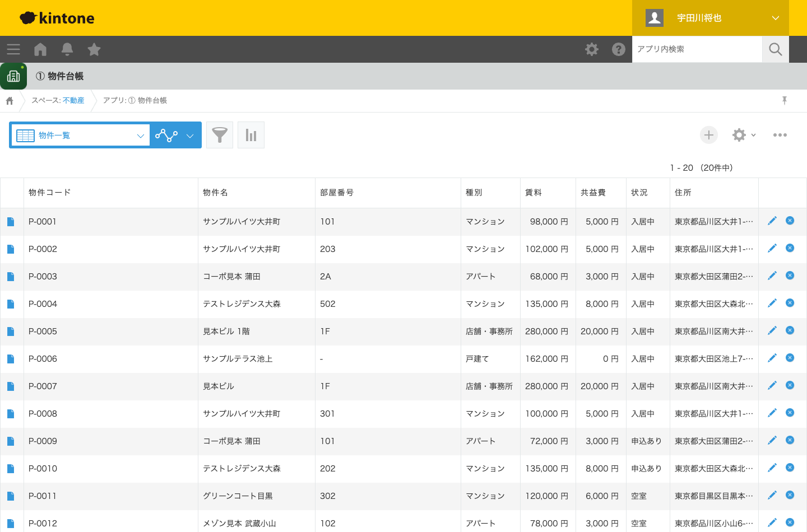Screen dimensions: 807x532
Task: Click the グリーンコート目黒 property name
Action: [238, 496]
